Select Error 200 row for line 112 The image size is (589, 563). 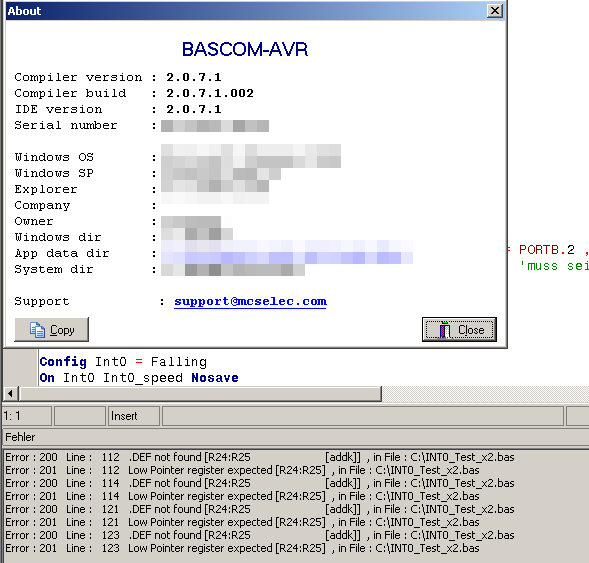[x=259, y=457]
